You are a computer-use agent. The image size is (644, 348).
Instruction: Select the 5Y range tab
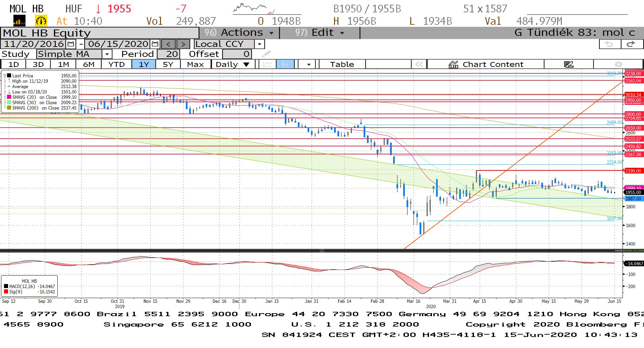[x=168, y=64]
